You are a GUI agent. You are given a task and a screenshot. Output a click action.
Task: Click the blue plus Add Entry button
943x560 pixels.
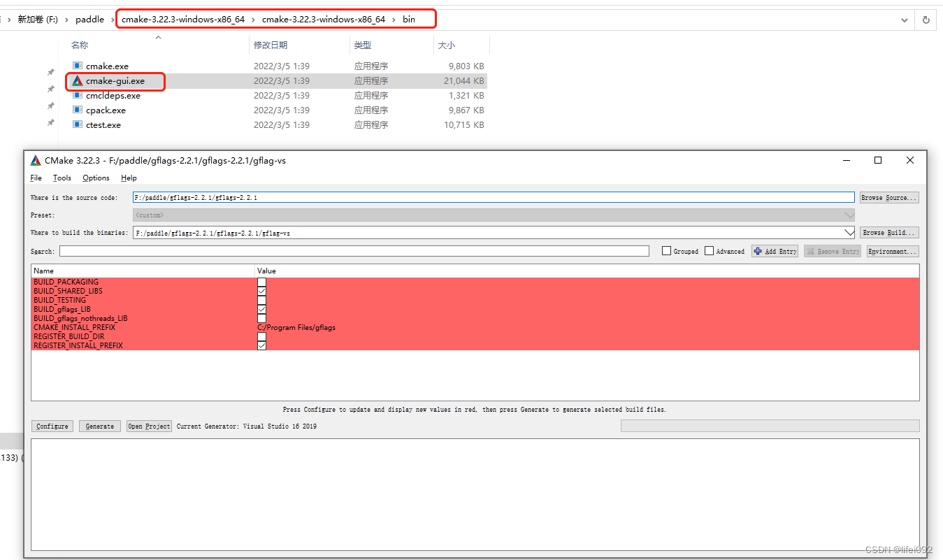pos(775,251)
